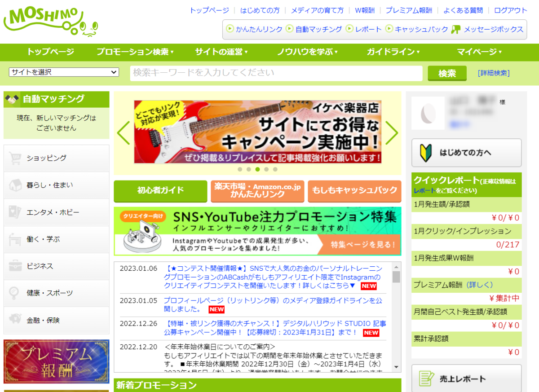
Task: Focus the keyword search input field
Action: [x=276, y=73]
